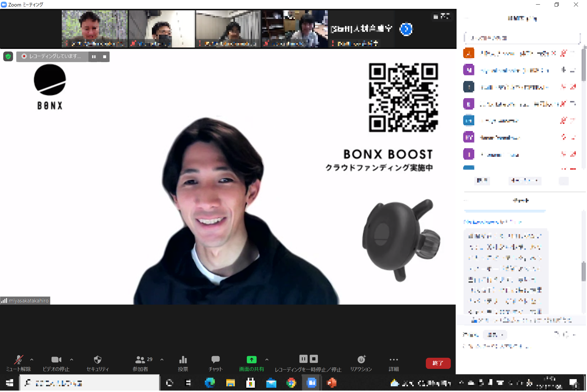
Task: Open the Reactions (リアクション) smiley icon
Action: coord(361,359)
